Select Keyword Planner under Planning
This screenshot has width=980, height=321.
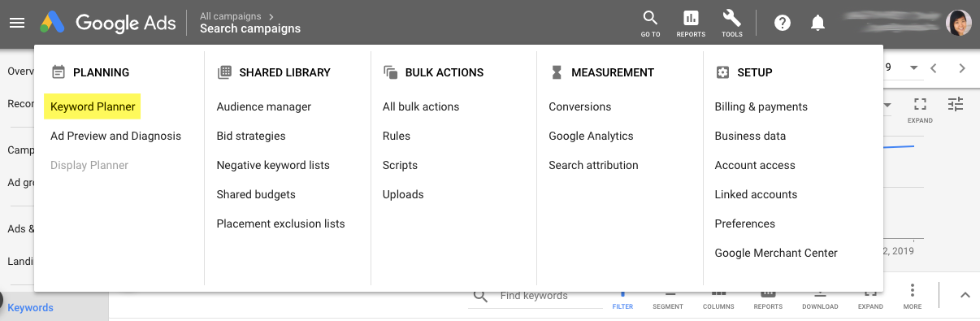(93, 106)
